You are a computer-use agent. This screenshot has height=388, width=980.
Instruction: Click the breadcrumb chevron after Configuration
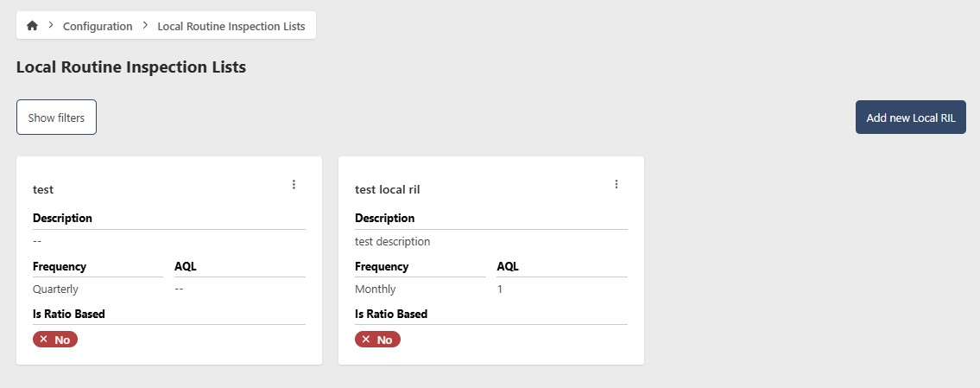[x=145, y=26]
